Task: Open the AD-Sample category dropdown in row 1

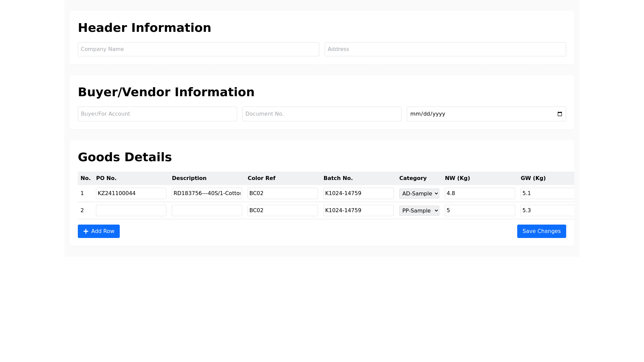Action: click(419, 193)
